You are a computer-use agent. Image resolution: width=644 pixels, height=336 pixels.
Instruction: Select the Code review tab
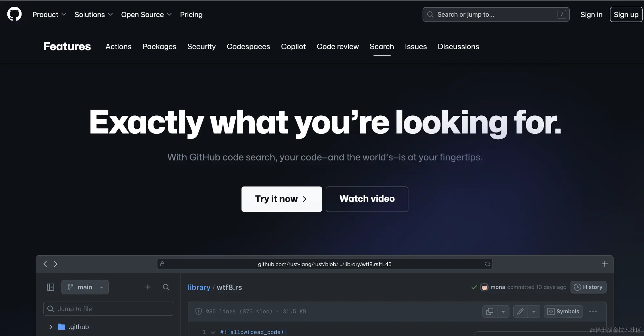[338, 47]
